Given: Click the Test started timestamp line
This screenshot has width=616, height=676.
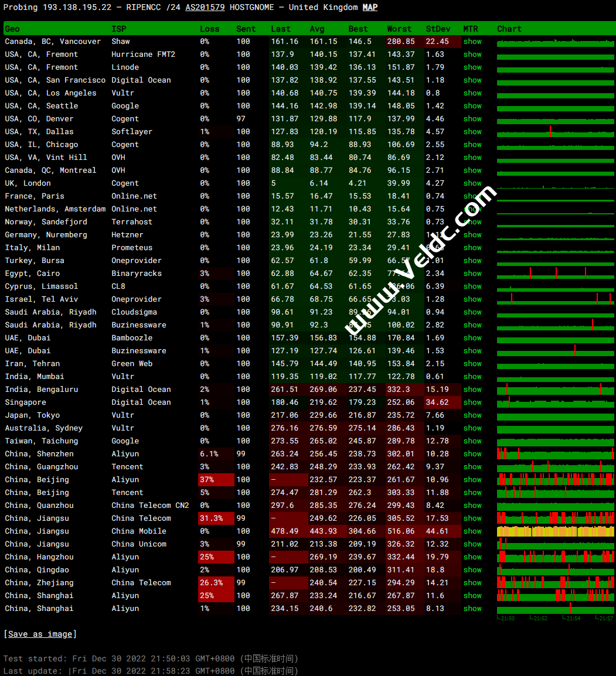Looking at the screenshot, I should (151, 659).
